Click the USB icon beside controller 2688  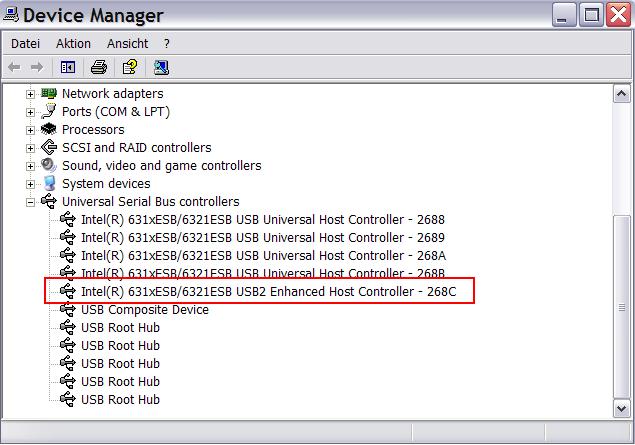click(x=68, y=219)
